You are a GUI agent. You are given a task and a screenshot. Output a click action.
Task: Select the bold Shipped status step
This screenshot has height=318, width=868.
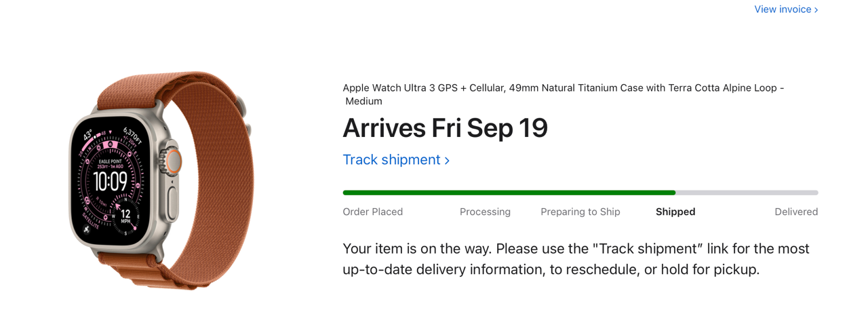click(x=675, y=212)
